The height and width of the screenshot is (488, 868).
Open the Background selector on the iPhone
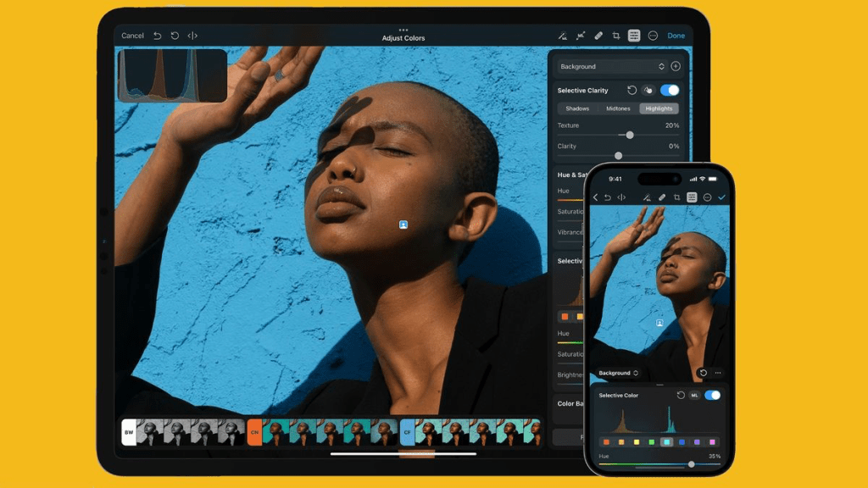619,373
